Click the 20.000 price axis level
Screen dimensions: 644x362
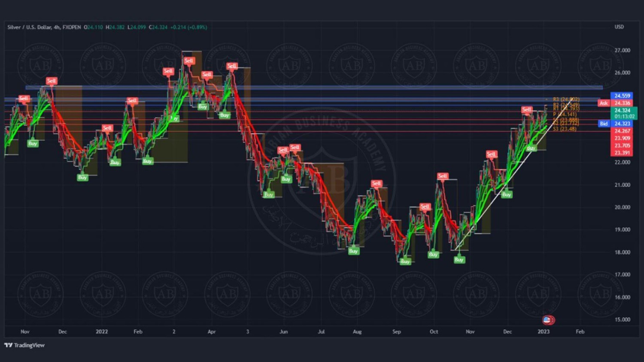(622, 207)
